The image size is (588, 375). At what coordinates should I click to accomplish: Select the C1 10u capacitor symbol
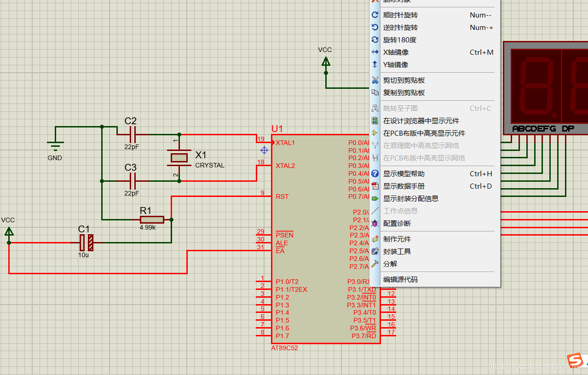coord(86,242)
